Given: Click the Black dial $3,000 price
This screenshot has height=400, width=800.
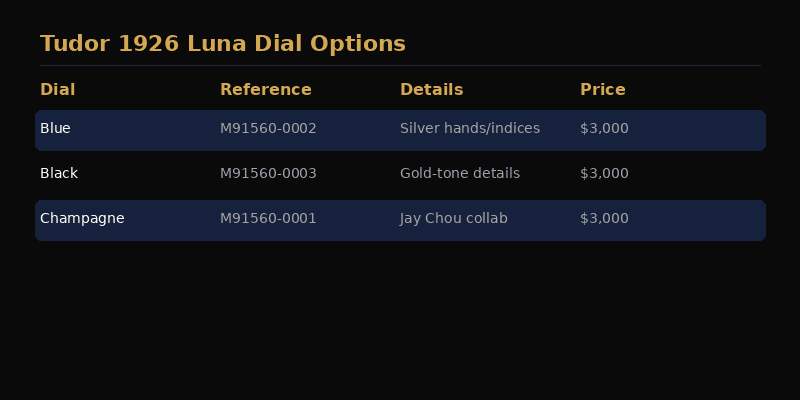Looking at the screenshot, I should click(x=604, y=173).
